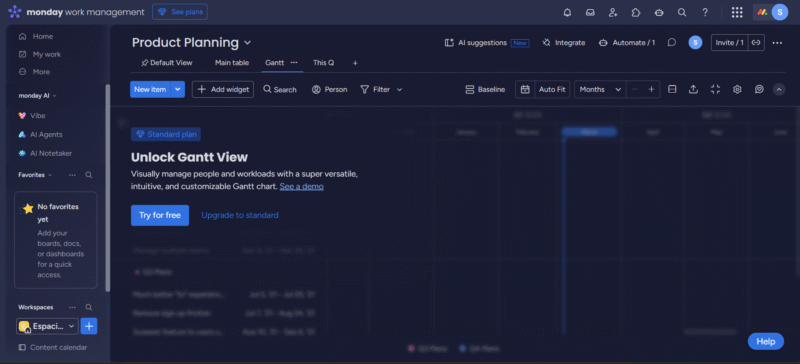Viewport: 800px width, 364px height.
Task: Switch to the Default View tab
Action: [x=167, y=63]
